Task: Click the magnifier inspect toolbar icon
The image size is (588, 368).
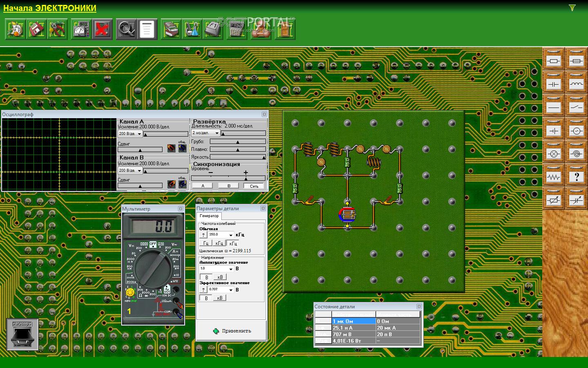Action: 126,29
